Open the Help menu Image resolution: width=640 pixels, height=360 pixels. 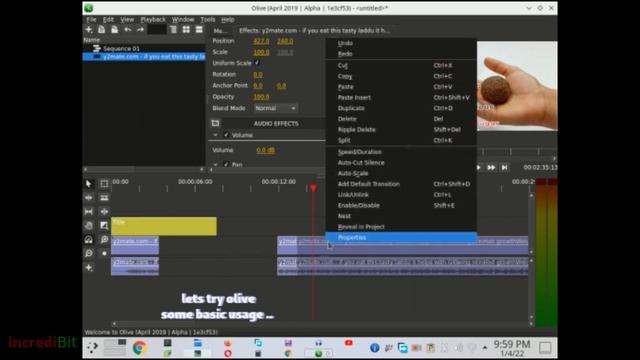click(x=228, y=20)
